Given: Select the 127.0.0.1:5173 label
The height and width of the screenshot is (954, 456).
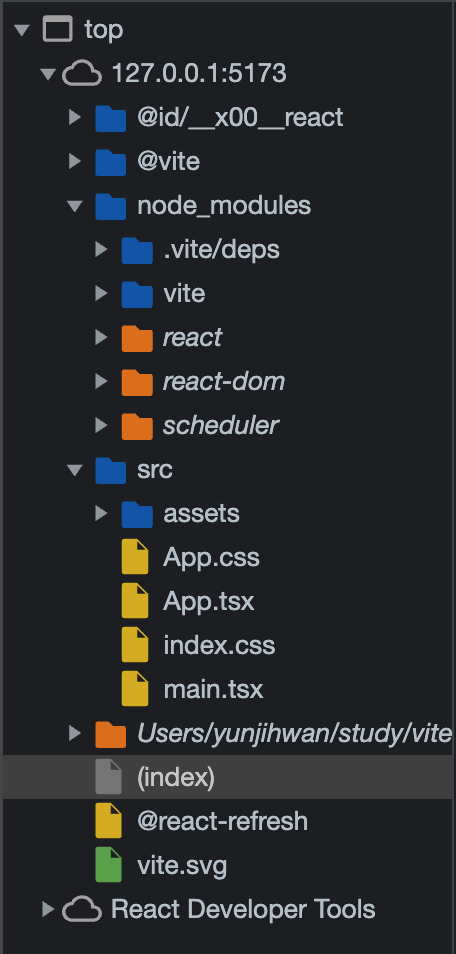Looking at the screenshot, I should [199, 73].
